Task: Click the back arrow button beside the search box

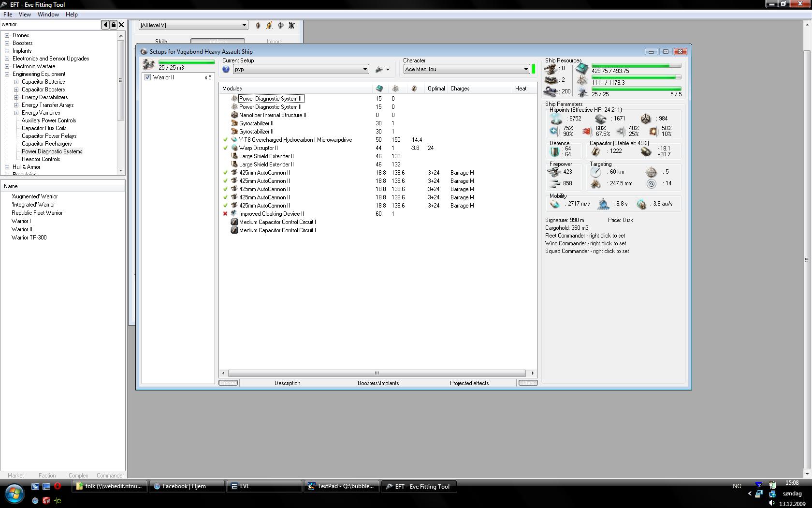Action: pyautogui.click(x=105, y=25)
